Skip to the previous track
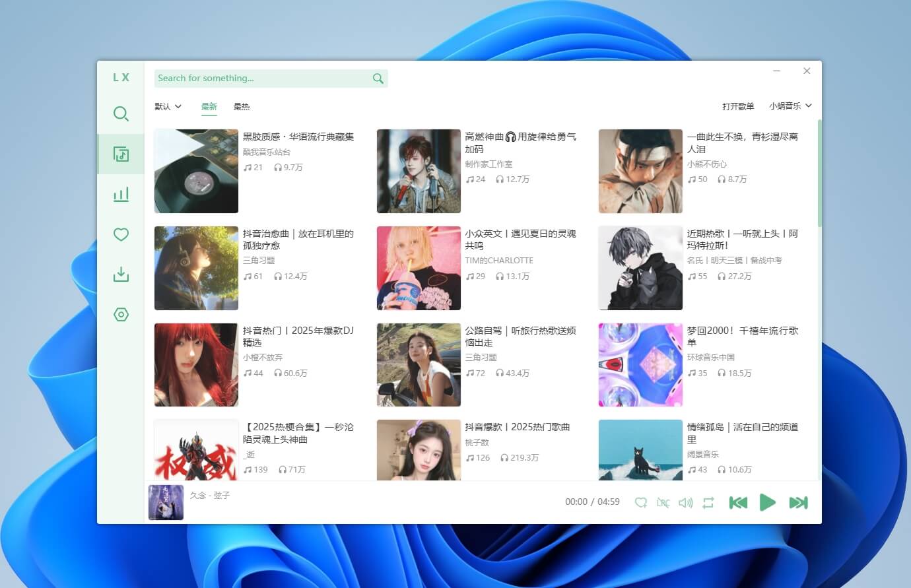 [x=737, y=502]
